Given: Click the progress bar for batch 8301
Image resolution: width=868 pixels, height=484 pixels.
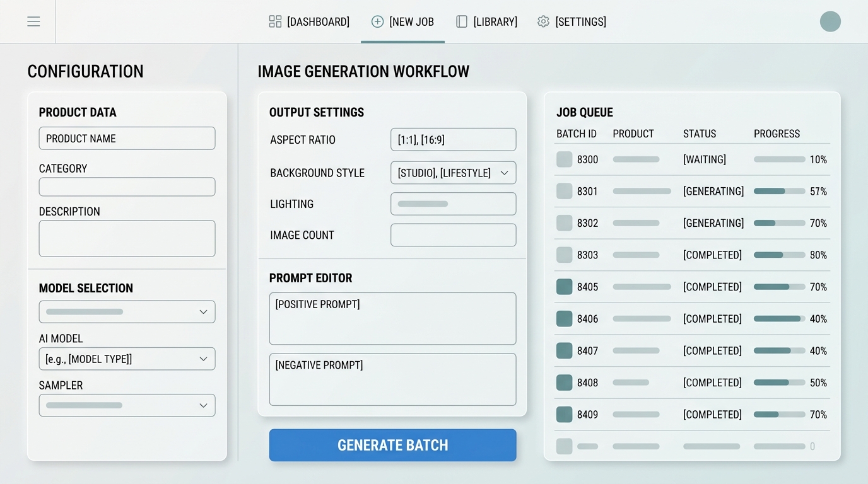Looking at the screenshot, I should pyautogui.click(x=779, y=191).
